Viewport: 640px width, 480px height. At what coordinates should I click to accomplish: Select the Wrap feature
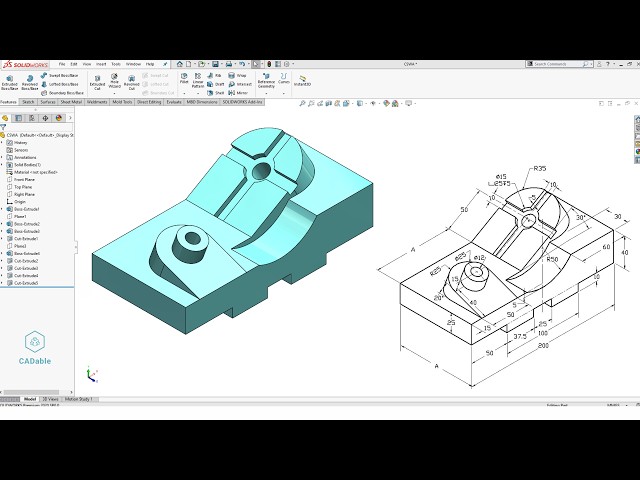pyautogui.click(x=237, y=76)
